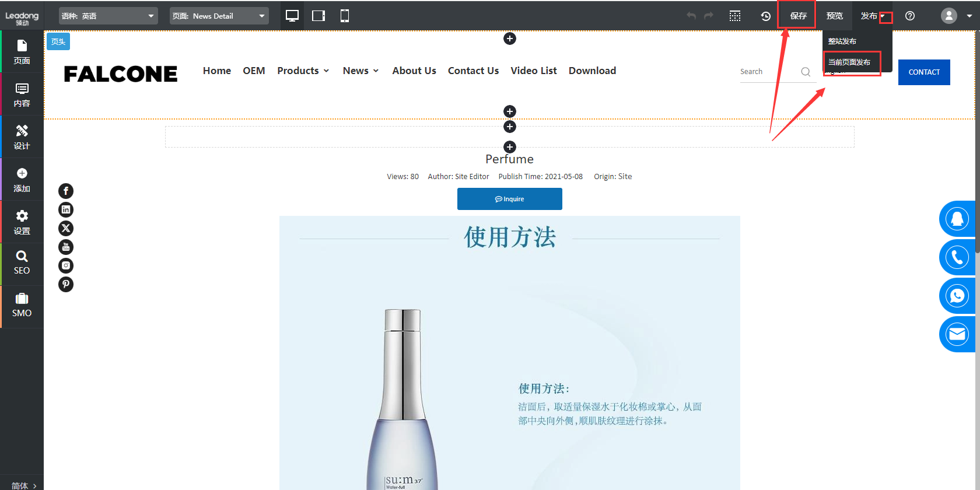Select 整站发布 from publish menu
This screenshot has width=980, height=490.
(842, 41)
